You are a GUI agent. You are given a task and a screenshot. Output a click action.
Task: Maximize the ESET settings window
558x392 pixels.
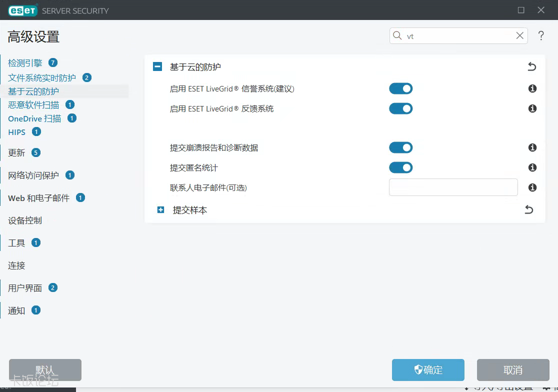521,10
